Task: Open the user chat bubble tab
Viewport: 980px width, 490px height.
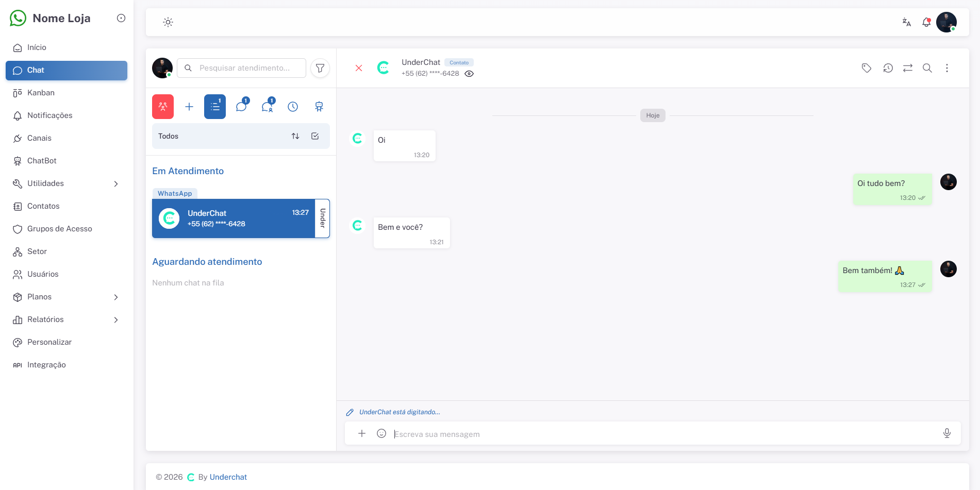Action: click(x=267, y=107)
